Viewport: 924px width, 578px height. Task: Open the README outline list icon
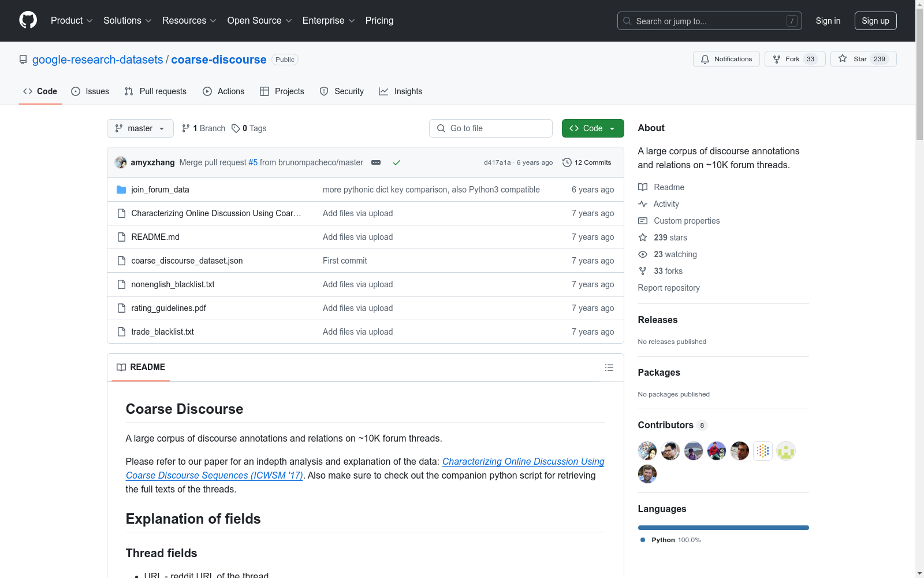click(609, 368)
